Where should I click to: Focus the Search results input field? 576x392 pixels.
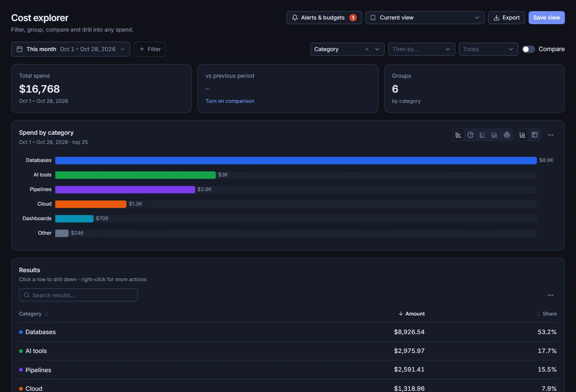[78, 295]
